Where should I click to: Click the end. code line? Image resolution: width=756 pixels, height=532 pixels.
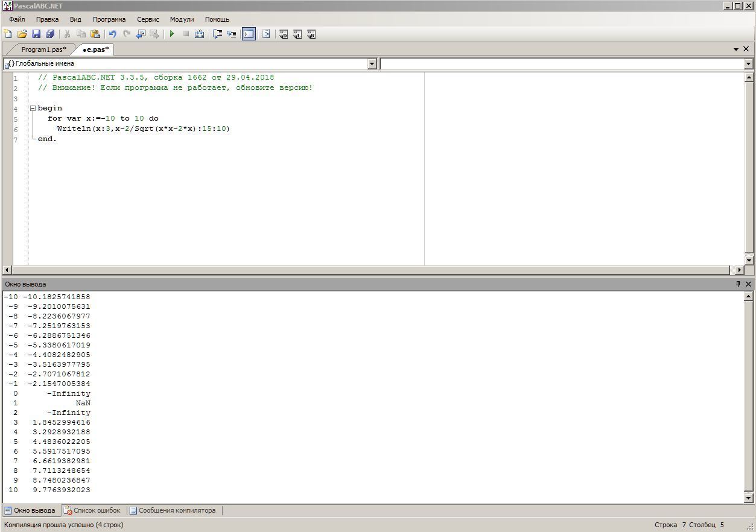47,139
